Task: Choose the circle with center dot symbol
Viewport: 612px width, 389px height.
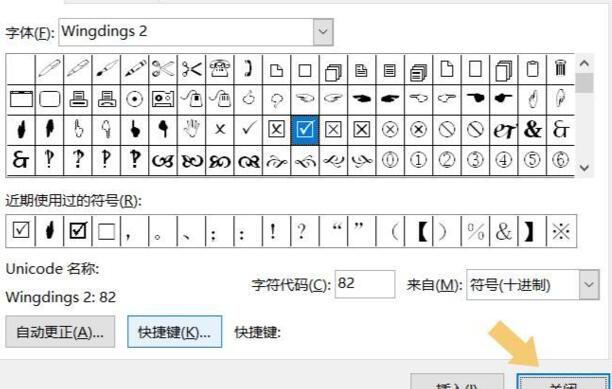Action: 135,99
